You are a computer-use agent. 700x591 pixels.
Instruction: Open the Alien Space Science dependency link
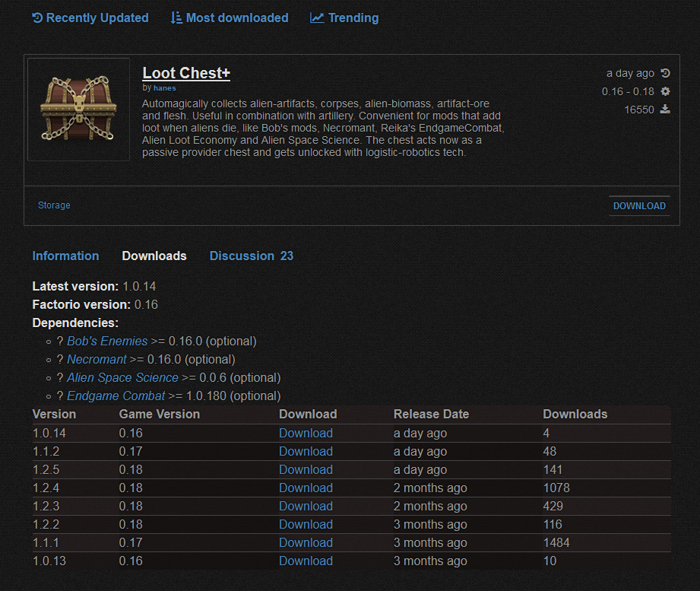[122, 378]
